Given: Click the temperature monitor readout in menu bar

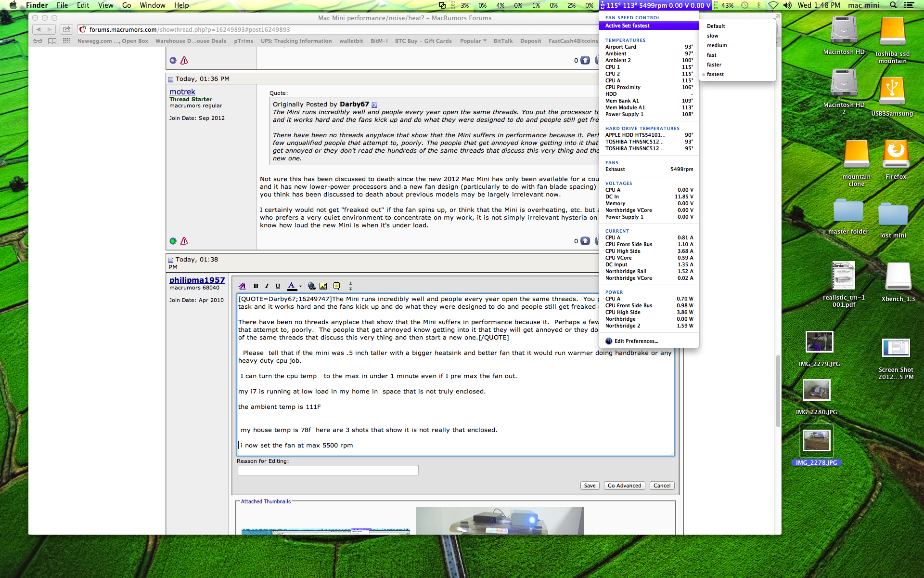Looking at the screenshot, I should pyautogui.click(x=655, y=5).
